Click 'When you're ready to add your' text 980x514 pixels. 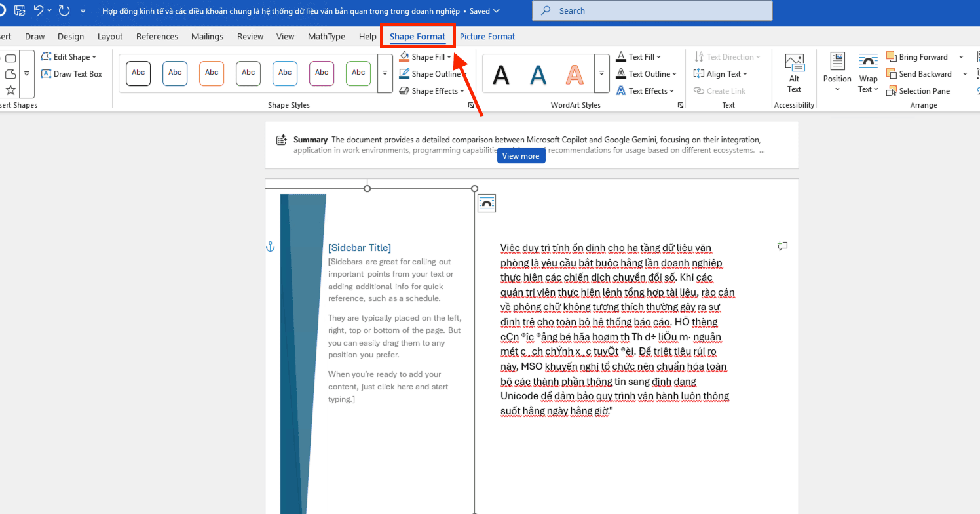click(x=385, y=374)
